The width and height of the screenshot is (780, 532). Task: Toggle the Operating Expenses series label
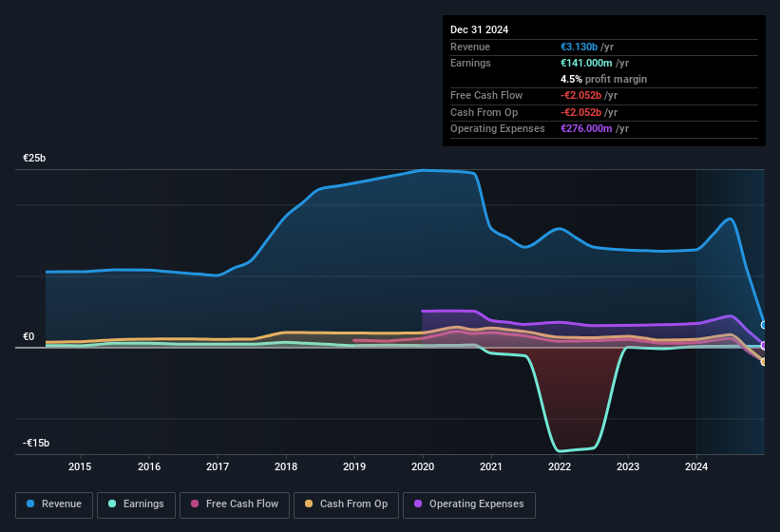[x=476, y=504]
